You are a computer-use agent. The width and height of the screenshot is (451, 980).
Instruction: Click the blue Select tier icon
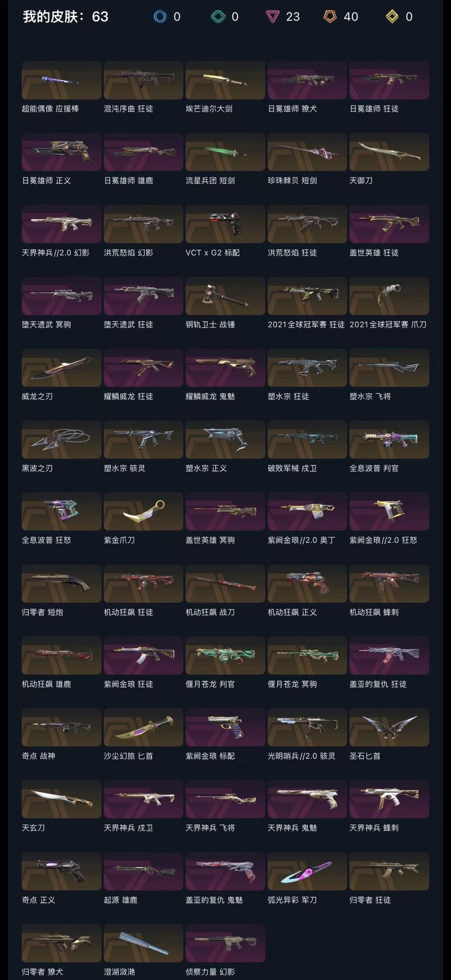pos(160,17)
